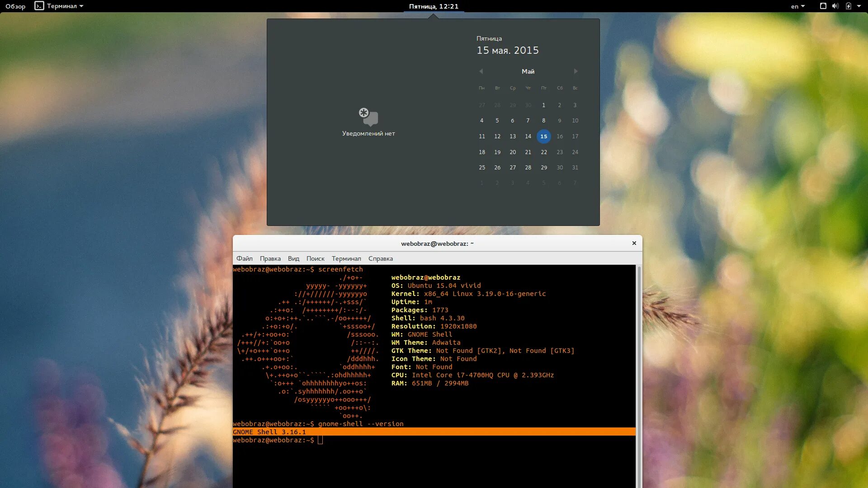Image resolution: width=868 pixels, height=488 pixels.
Task: Expand the system menu arrow
Action: click(859, 6)
